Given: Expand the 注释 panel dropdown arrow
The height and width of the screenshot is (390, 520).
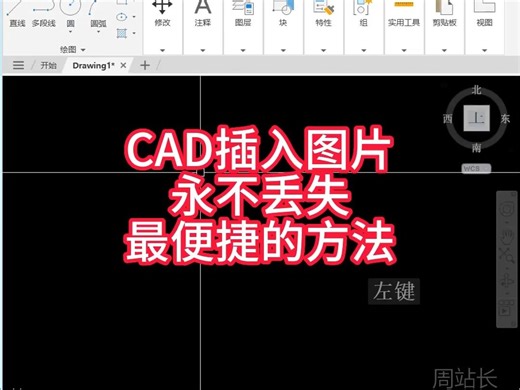Looking at the screenshot, I should 203,50.
